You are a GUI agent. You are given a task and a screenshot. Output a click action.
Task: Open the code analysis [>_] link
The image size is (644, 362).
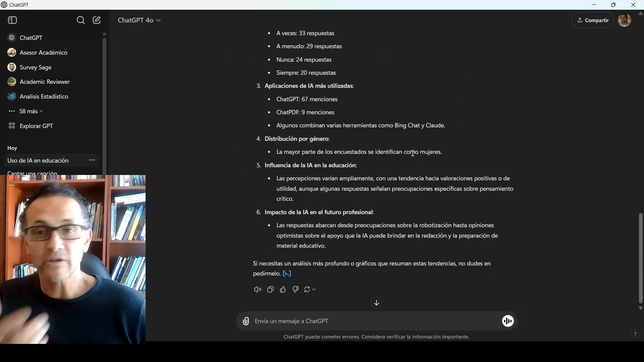point(287,274)
